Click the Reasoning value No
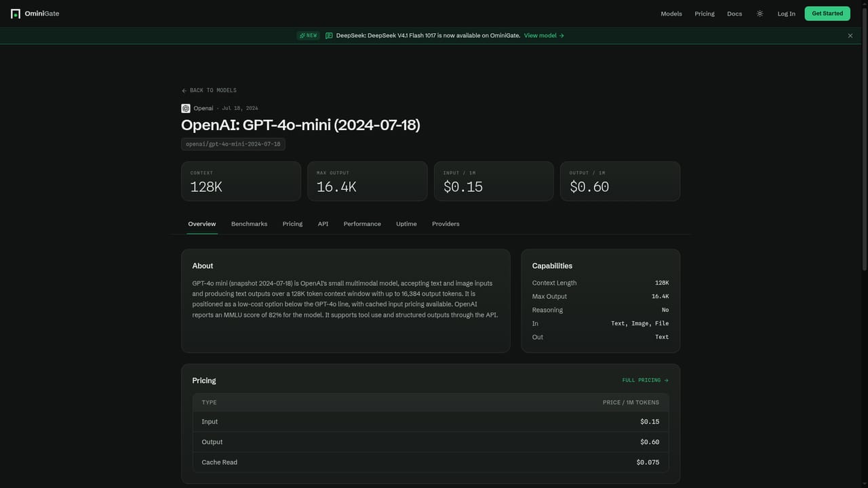868x488 pixels. 665,310
